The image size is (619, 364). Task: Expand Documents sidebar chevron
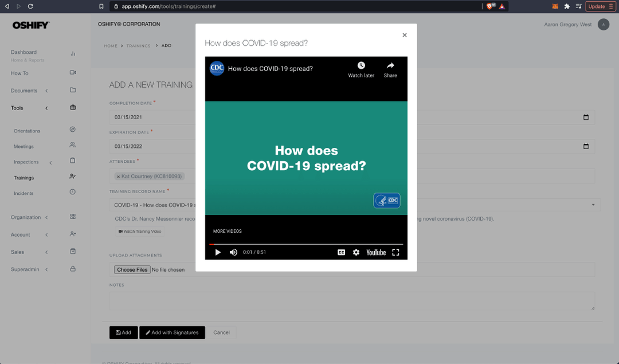(46, 91)
